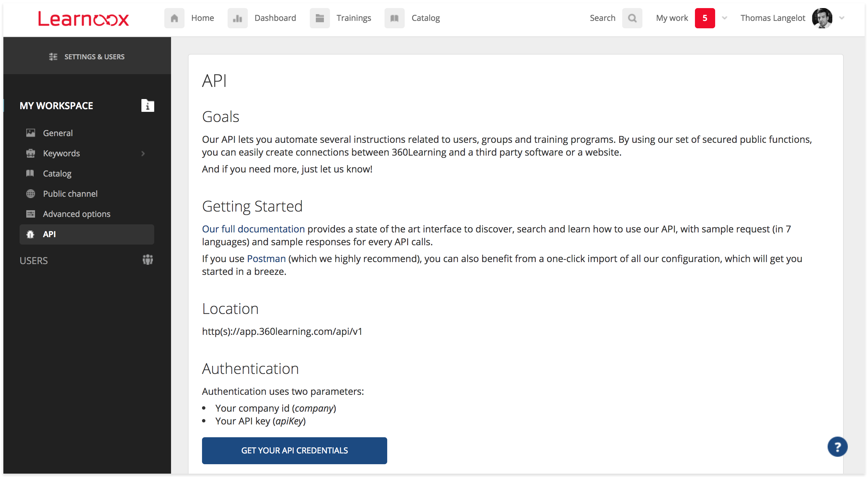The height and width of the screenshot is (477, 868).
Task: Open the Our full documentation link
Action: 253,229
